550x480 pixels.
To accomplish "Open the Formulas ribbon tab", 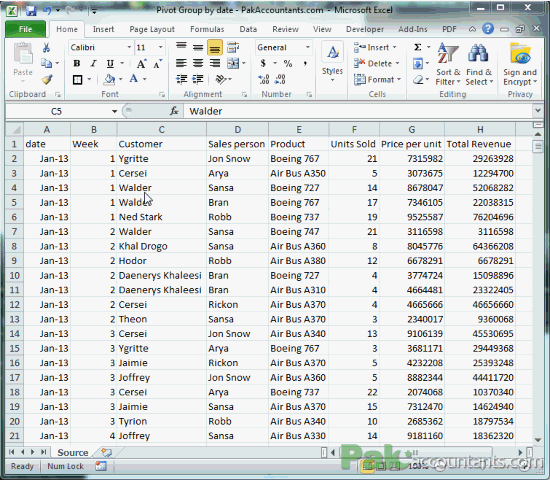I will click(207, 29).
